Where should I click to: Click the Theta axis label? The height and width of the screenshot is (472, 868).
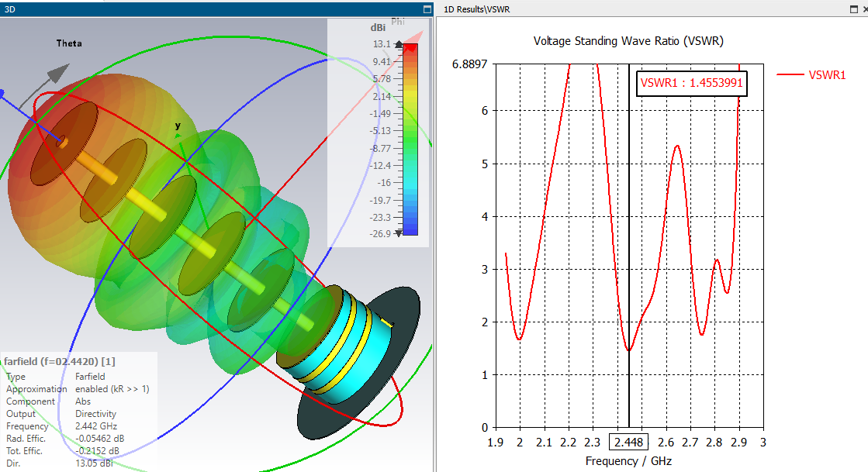pyautogui.click(x=69, y=43)
